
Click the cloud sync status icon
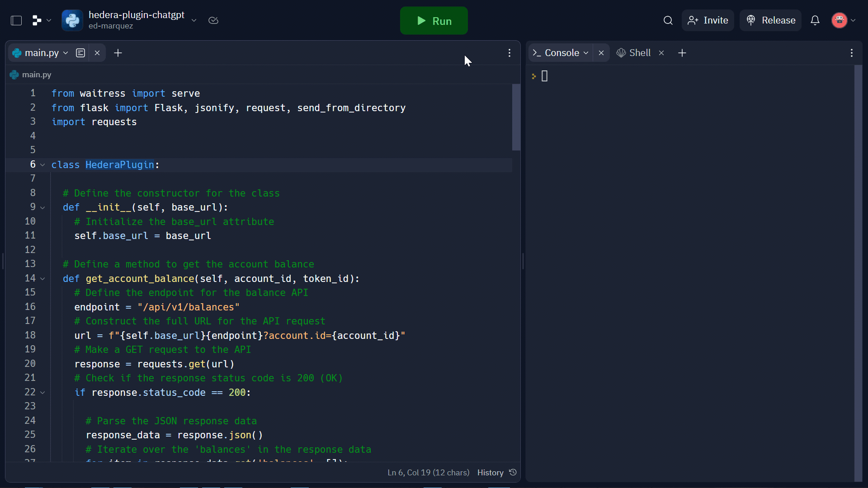213,21
